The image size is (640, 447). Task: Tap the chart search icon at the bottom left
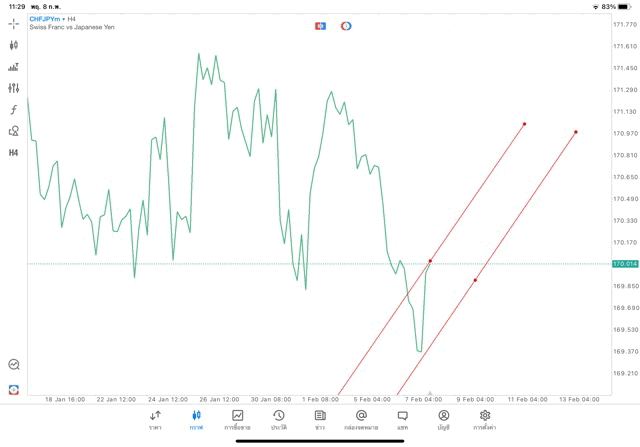click(x=14, y=365)
